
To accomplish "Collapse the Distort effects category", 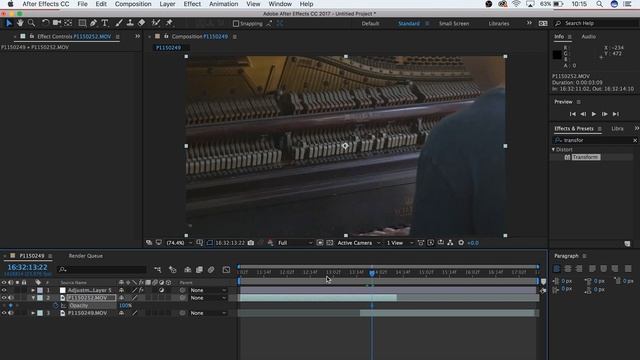I will pyautogui.click(x=553, y=149).
